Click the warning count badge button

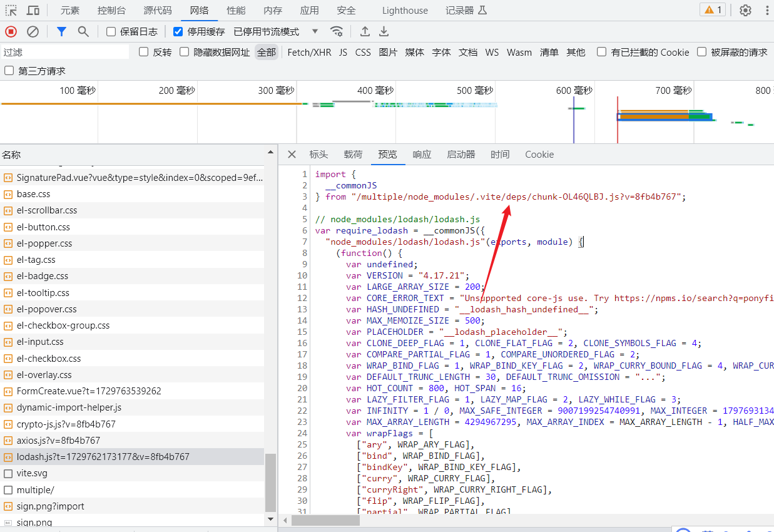click(x=713, y=10)
